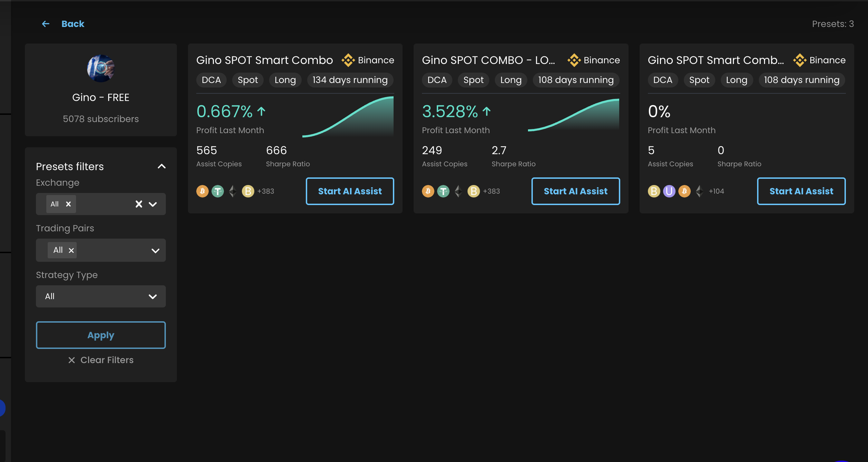Viewport: 868px width, 462px height.
Task: Clear all Exchange selections with large X
Action: (x=139, y=204)
